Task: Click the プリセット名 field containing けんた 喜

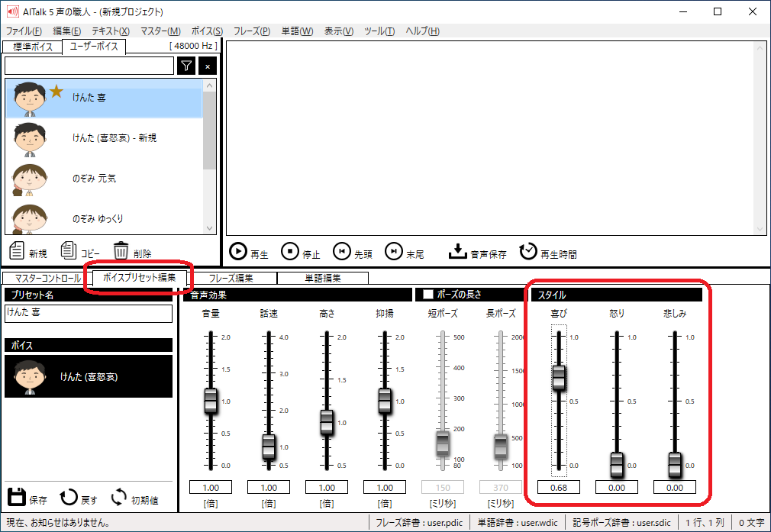Action: [x=89, y=313]
